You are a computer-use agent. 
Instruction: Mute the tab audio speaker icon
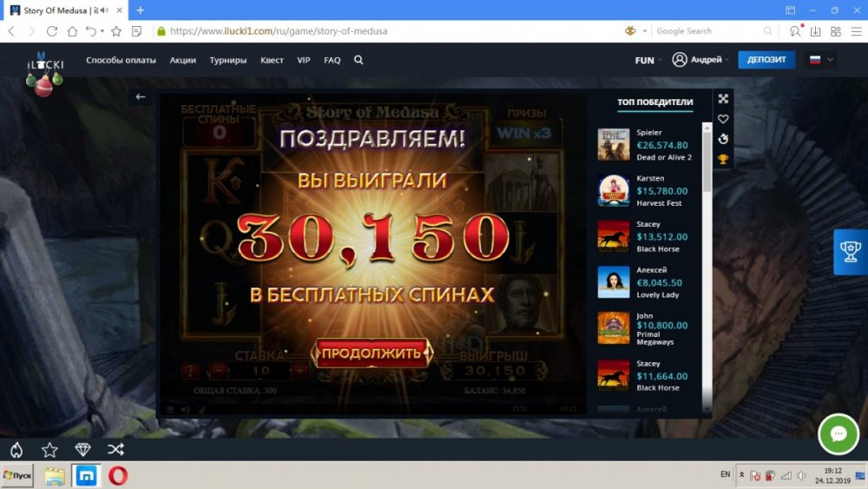pos(104,10)
